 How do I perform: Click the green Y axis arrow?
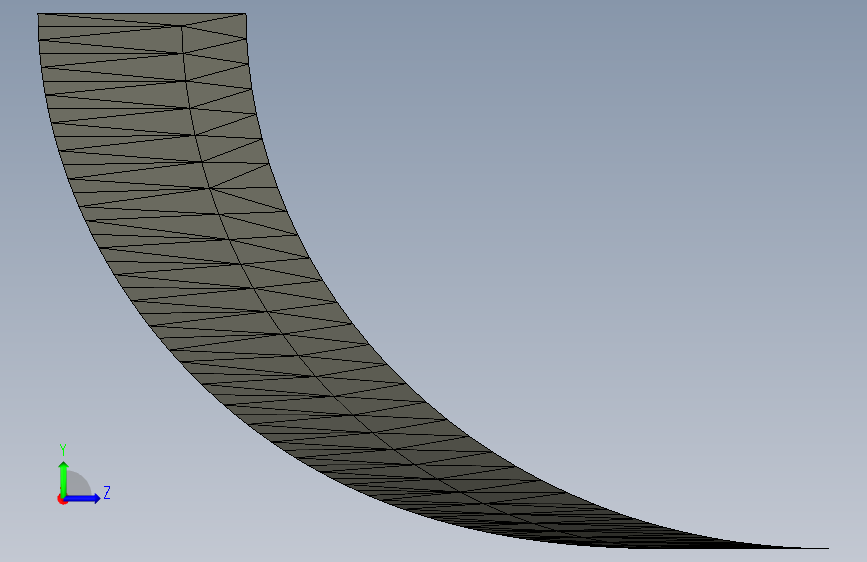(x=64, y=479)
